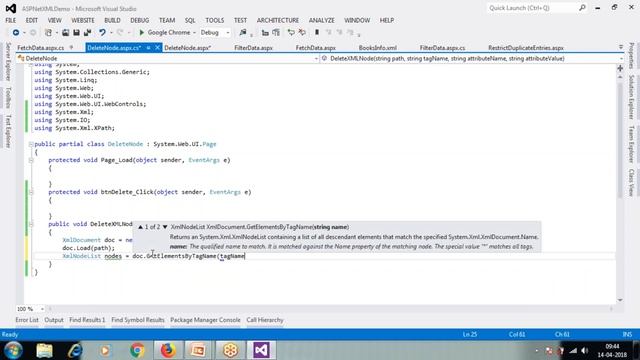Comment out the selected lines icon
640x360 pixels.
click(291, 33)
